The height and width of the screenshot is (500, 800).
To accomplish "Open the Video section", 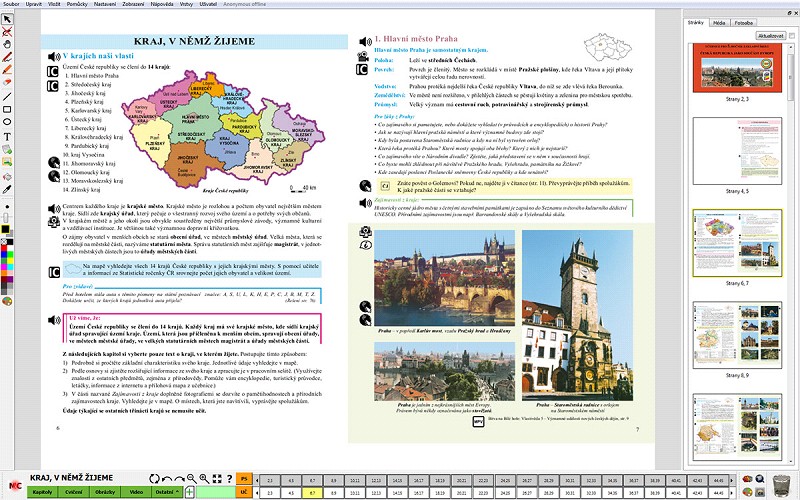I will (136, 492).
